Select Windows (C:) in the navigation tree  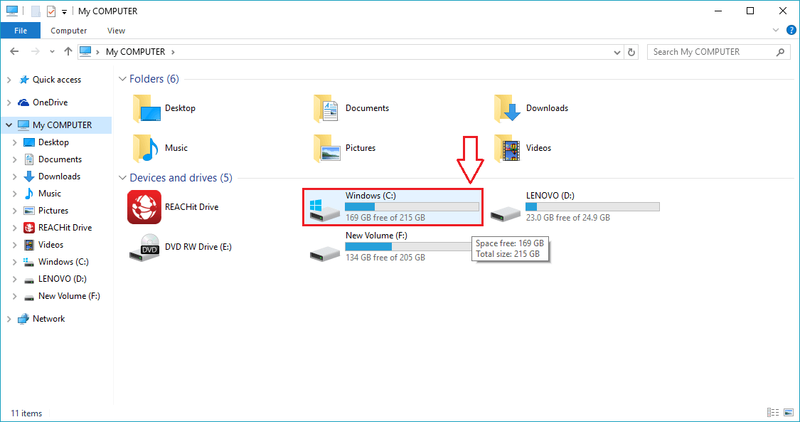point(63,262)
